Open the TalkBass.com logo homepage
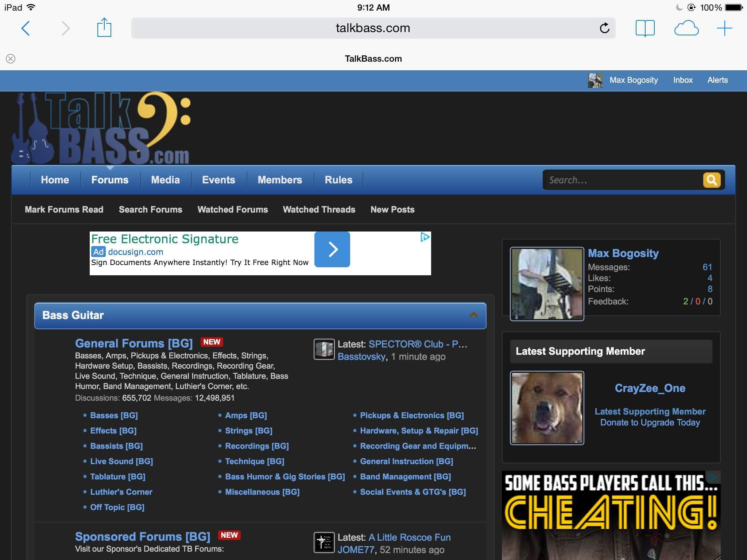This screenshot has height=560, width=747. (101, 128)
